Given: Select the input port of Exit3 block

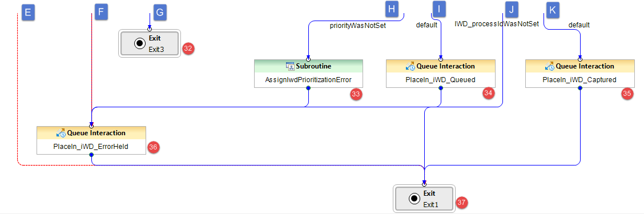Looking at the screenshot, I should (x=150, y=29).
